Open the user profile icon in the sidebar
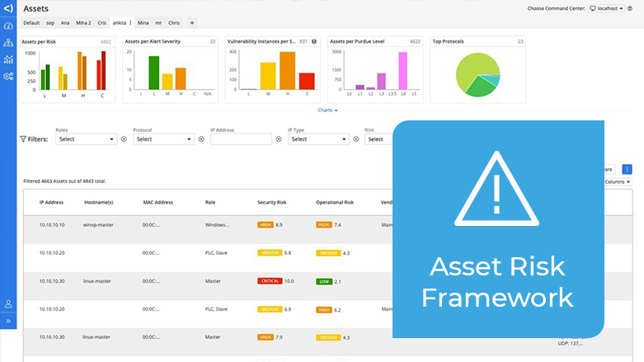The height and width of the screenshot is (362, 644). tap(8, 304)
